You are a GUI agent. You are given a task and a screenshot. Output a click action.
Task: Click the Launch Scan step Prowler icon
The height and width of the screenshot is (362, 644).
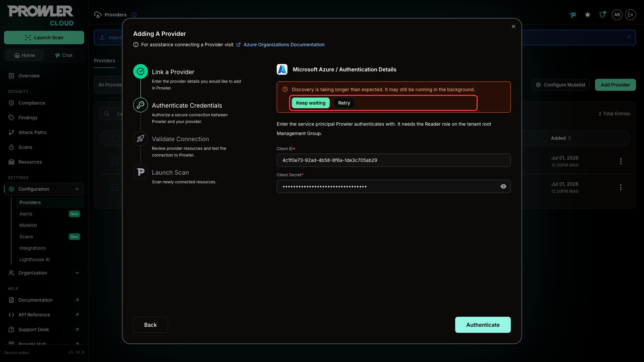click(141, 172)
